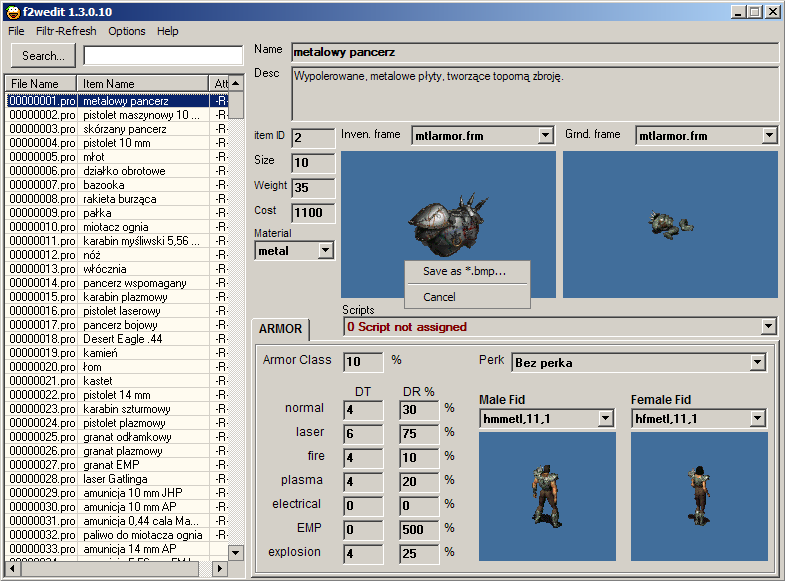Open the Options menu

(x=127, y=31)
